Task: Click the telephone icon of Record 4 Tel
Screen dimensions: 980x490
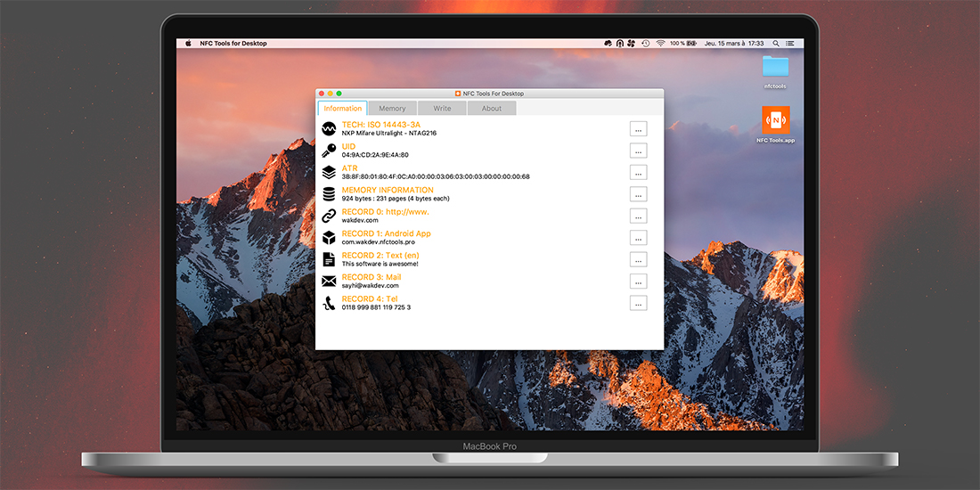Action: point(329,303)
